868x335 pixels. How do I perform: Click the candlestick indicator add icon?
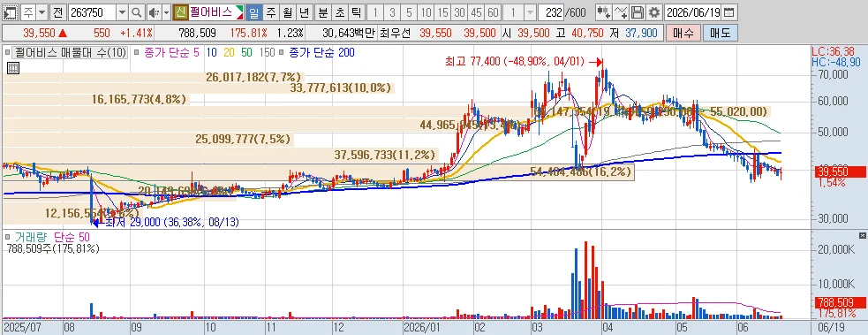[x=604, y=11]
